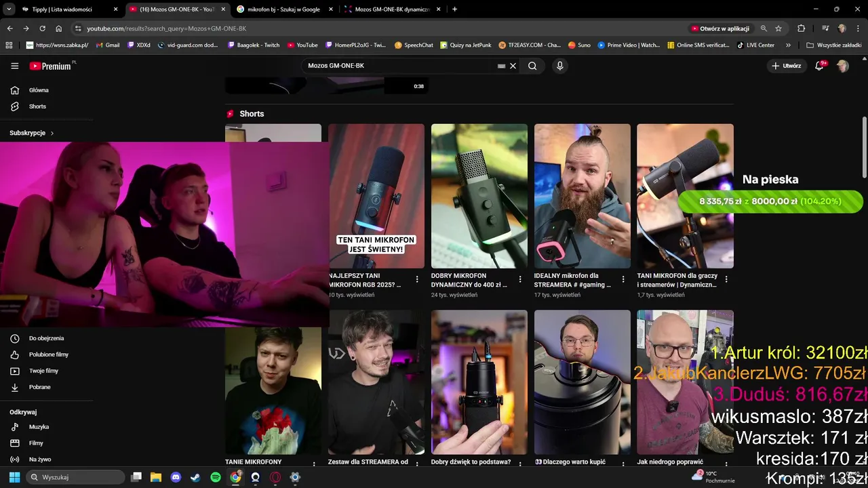Open Twoje filmy in sidebar
The image size is (868, 488).
pos(43,371)
